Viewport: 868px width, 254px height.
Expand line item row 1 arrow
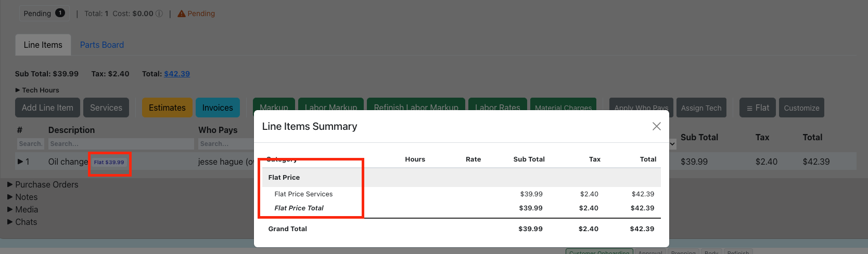pos(20,162)
